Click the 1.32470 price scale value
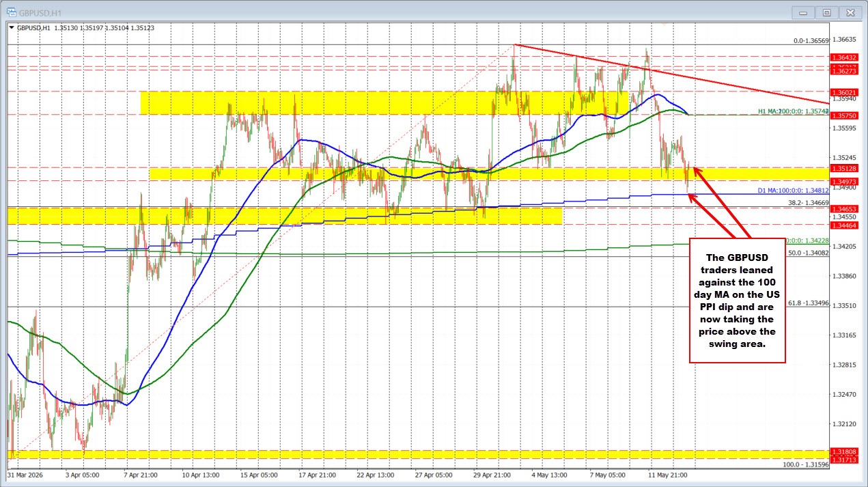This screenshot has height=487, width=868. (x=845, y=394)
